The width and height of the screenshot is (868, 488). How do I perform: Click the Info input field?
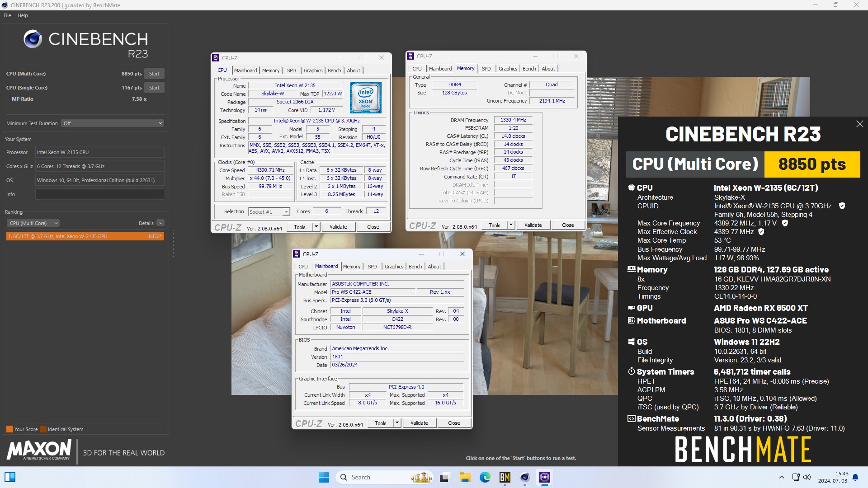point(100,194)
